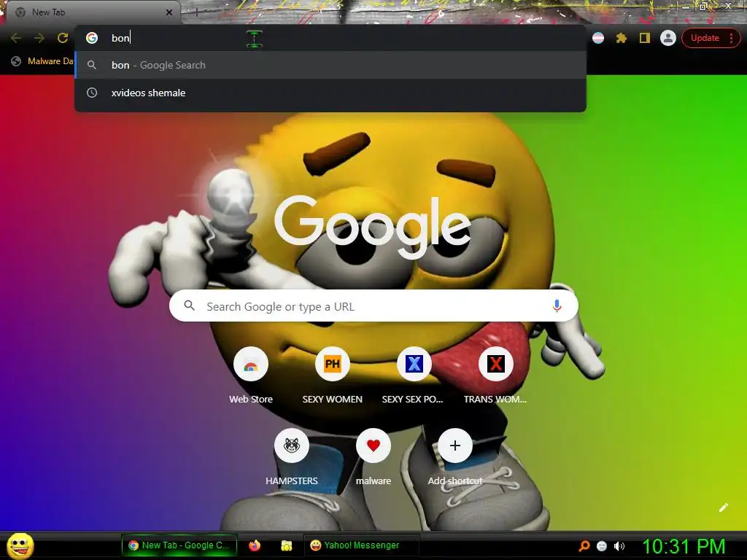The image size is (747, 560).
Task: Click the red Update button
Action: point(705,38)
